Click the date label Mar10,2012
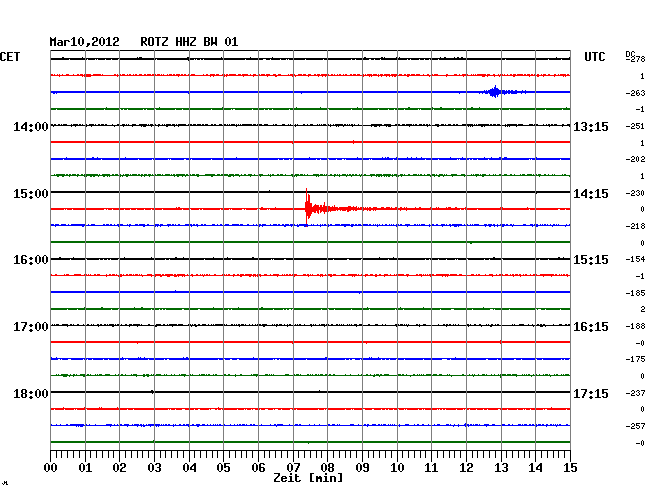Viewport: 650px width, 494px height. tap(85, 42)
